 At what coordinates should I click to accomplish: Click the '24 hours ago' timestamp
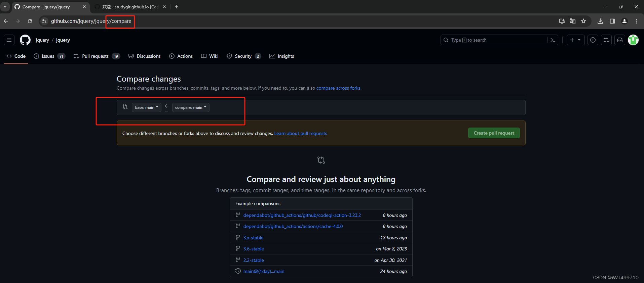[393, 272]
